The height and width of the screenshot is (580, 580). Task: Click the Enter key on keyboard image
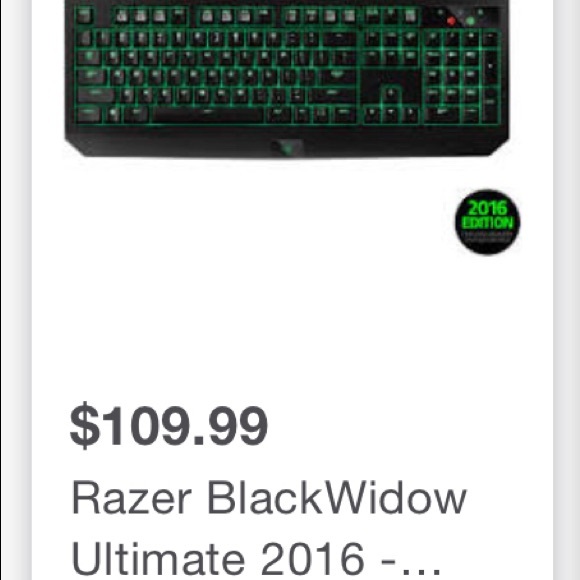click(x=337, y=77)
